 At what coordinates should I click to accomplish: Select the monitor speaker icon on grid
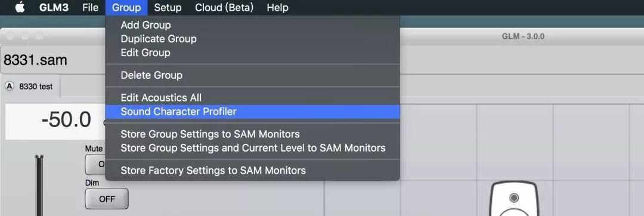click(x=514, y=198)
